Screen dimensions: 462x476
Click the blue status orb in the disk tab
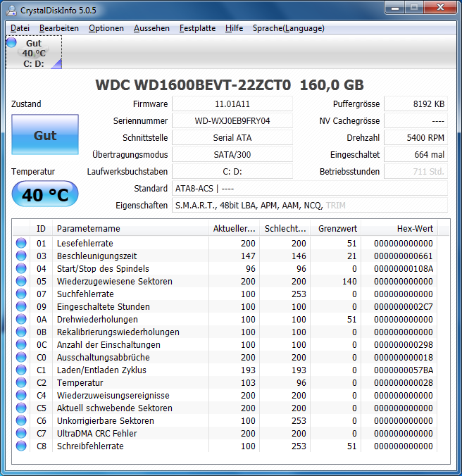pyautogui.click(x=11, y=42)
